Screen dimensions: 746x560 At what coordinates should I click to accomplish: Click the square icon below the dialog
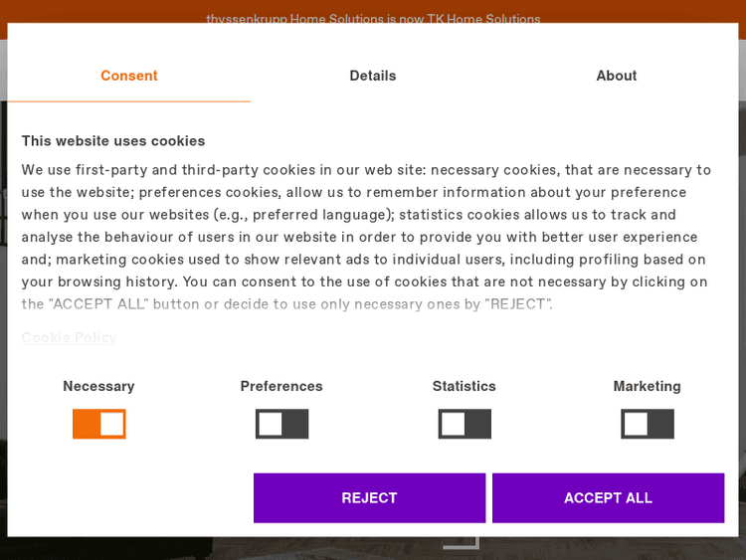[x=462, y=543]
